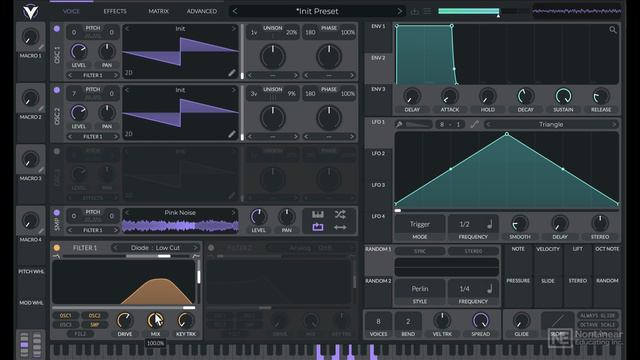The height and width of the screenshot is (360, 640).
Task: Adjust the ENV 1 Sustain knob
Action: pyautogui.click(x=563, y=96)
